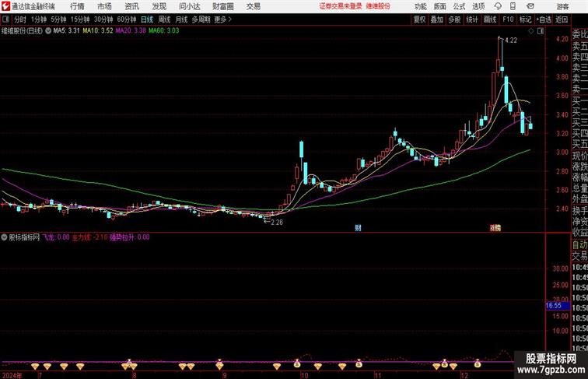Click the 维维股份 stock name in title bar

378,6
